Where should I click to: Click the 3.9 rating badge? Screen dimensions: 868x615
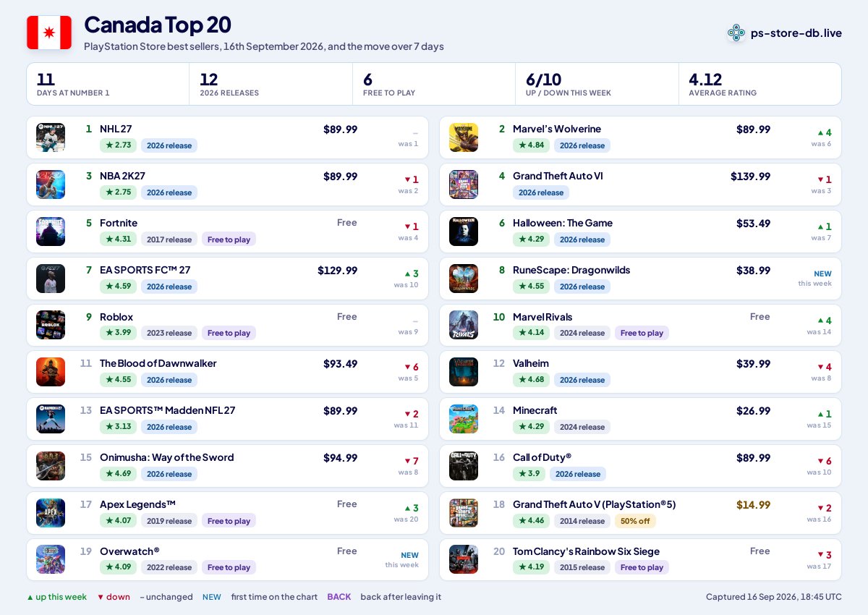pyautogui.click(x=529, y=474)
